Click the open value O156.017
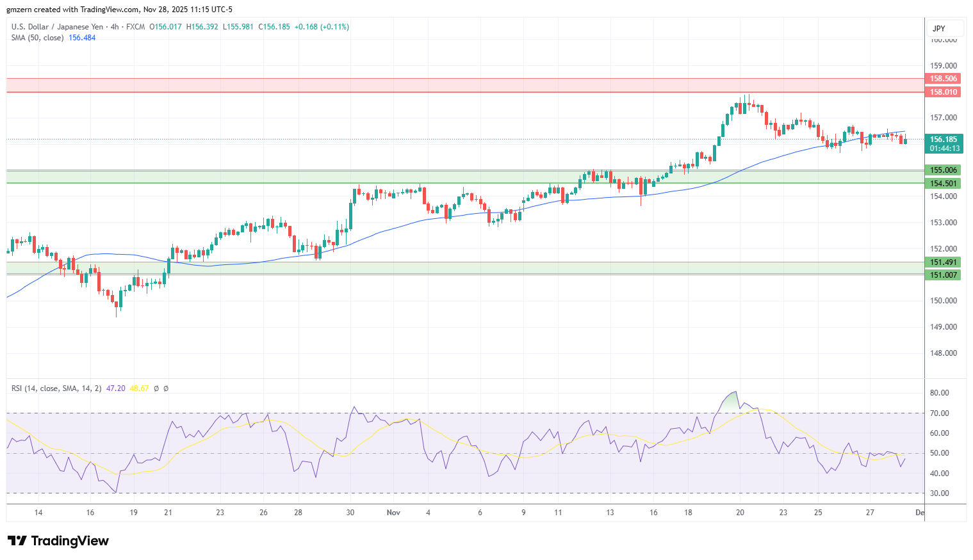Image resolution: width=973 pixels, height=560 pixels. tap(165, 27)
